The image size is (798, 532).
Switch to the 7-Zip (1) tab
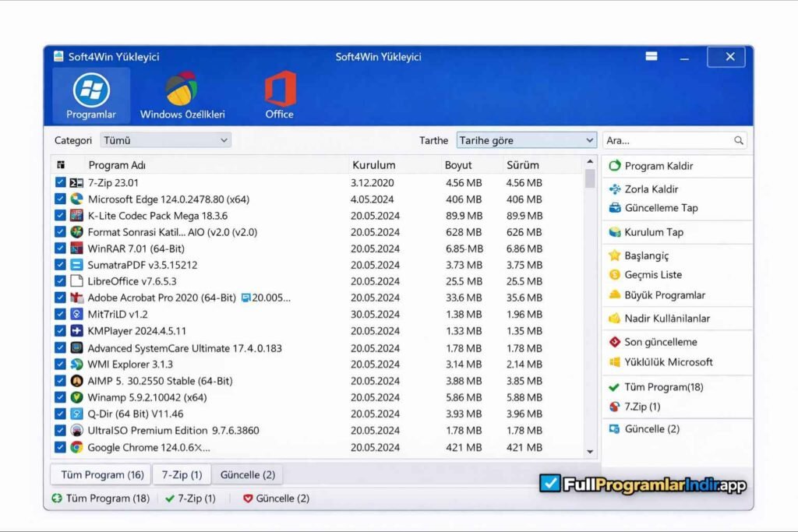[182, 474]
